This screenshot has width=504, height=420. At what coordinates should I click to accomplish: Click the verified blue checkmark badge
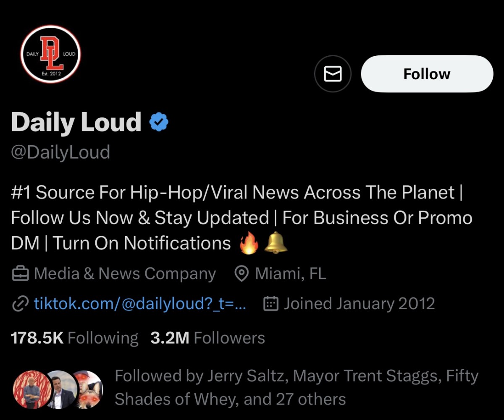point(159,121)
